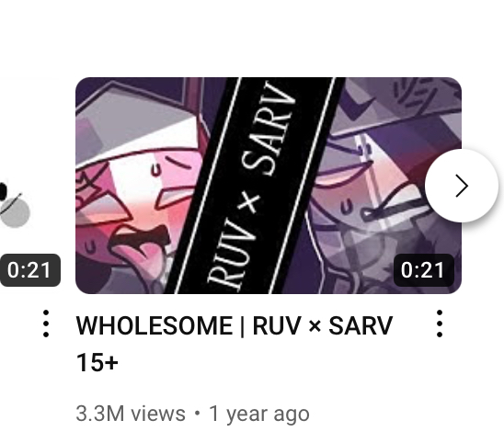This screenshot has width=504, height=443.
Task: Click the 15+ text in the video title
Action: [97, 363]
